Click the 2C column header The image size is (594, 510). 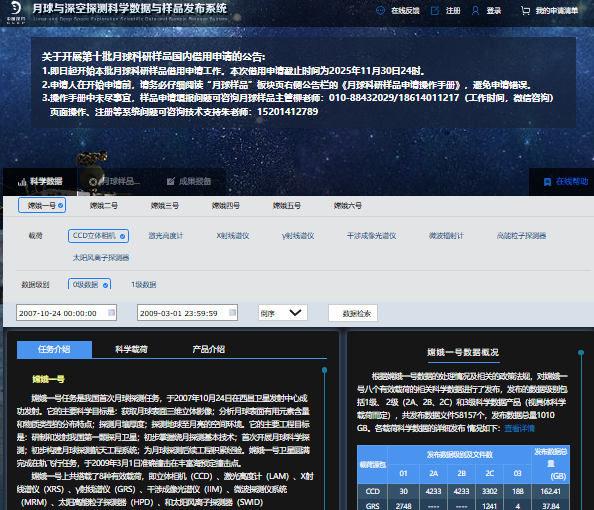tap(489, 473)
